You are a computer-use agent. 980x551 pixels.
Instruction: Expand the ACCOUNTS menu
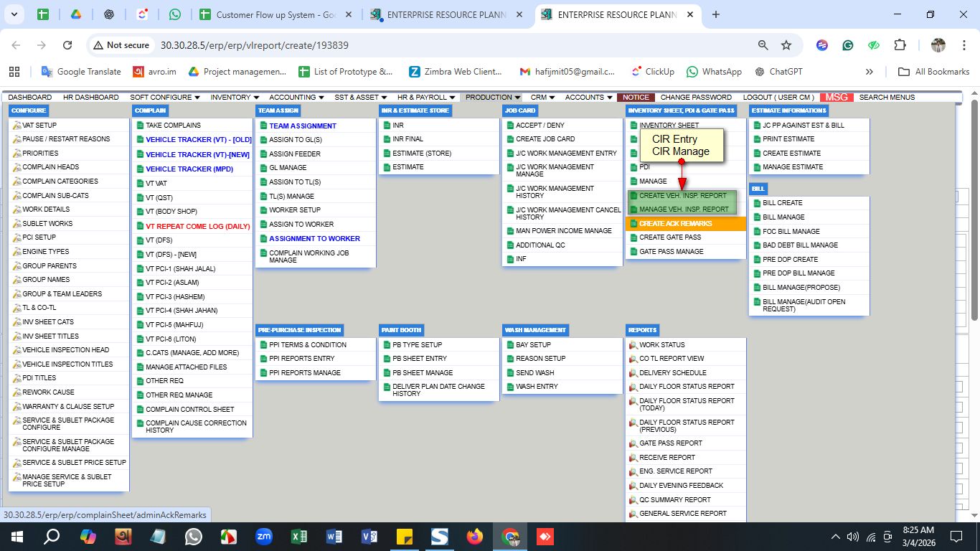[588, 97]
